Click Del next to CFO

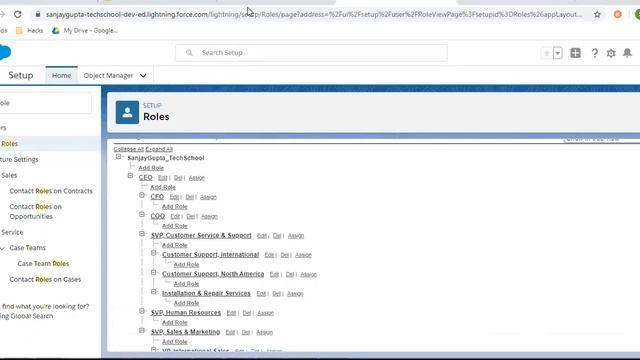[x=189, y=197]
